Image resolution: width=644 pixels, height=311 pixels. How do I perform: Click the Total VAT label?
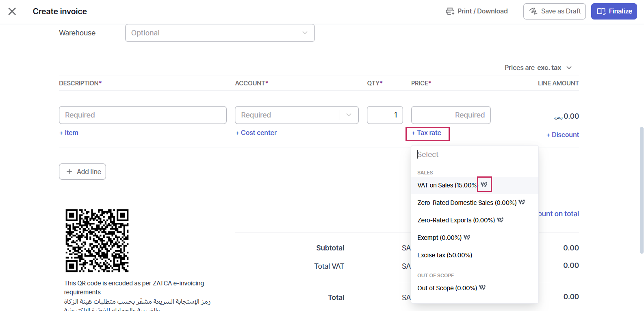pos(329,266)
